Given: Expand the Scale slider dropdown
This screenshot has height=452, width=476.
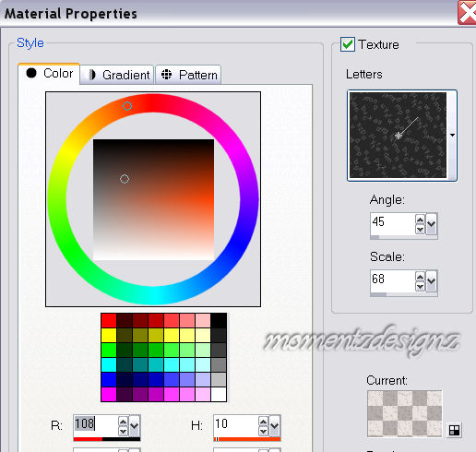Looking at the screenshot, I should pyautogui.click(x=431, y=281).
